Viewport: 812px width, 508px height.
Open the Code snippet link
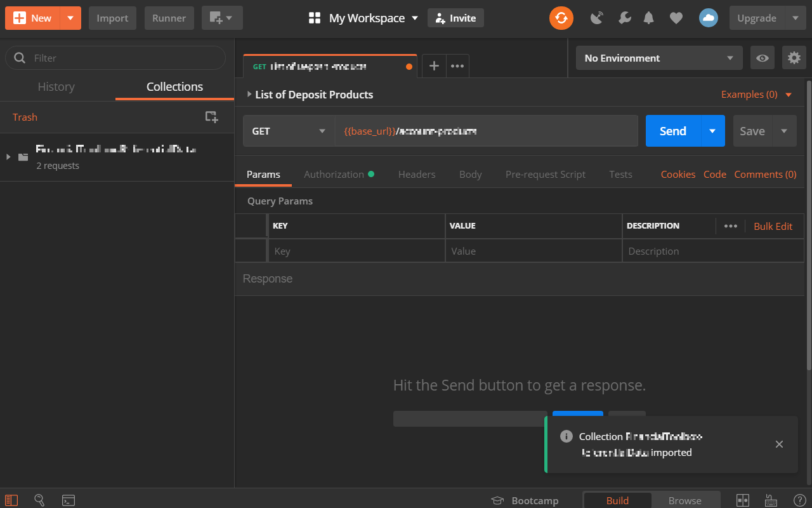tap(715, 174)
